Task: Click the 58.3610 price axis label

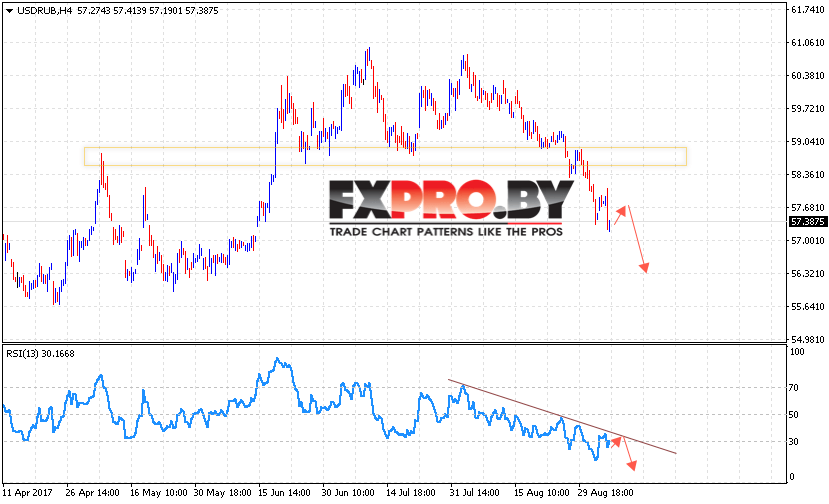Action: [x=807, y=175]
